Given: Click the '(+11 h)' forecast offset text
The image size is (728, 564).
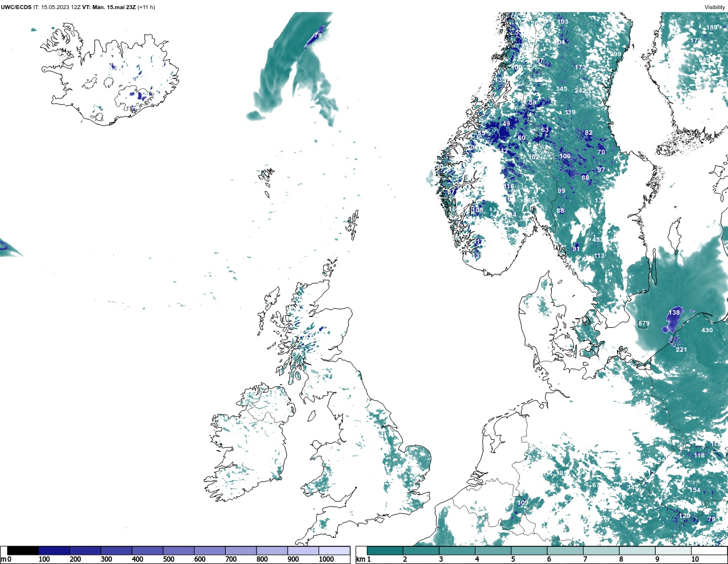Looking at the screenshot, I should point(146,7).
